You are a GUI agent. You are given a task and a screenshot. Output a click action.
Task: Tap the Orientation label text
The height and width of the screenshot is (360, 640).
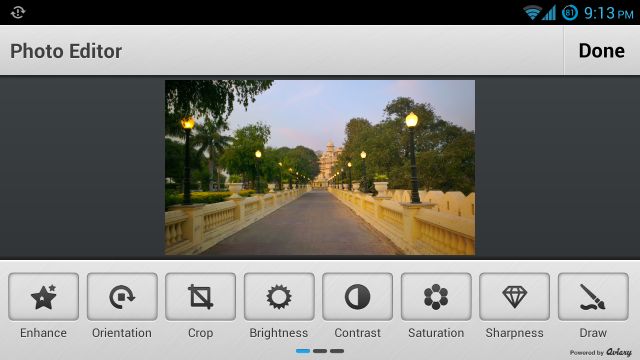coord(122,333)
